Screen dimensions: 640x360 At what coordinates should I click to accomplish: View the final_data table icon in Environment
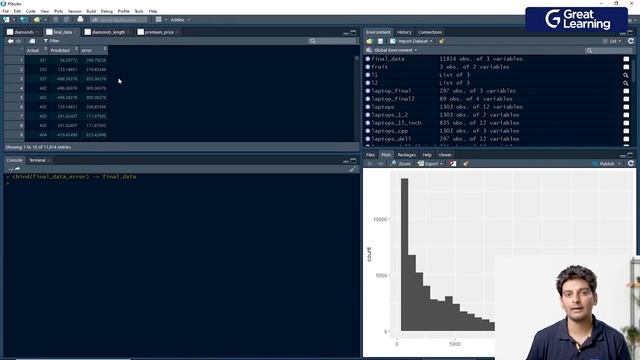pos(626,59)
